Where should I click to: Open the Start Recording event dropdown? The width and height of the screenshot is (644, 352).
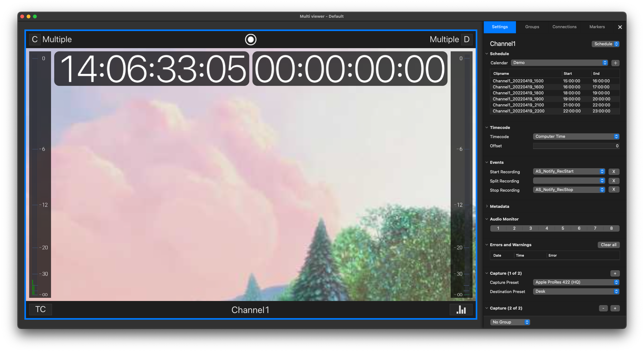pyautogui.click(x=569, y=171)
